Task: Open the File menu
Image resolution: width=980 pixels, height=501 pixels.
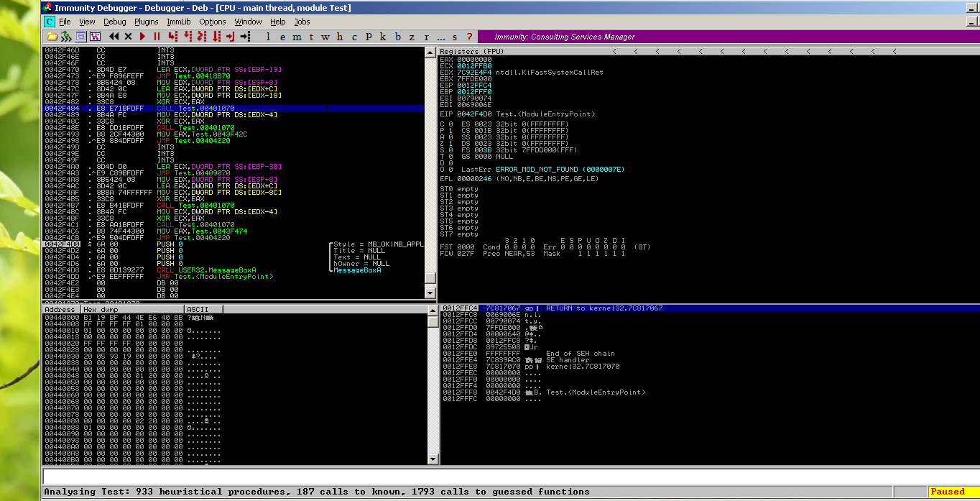Action: point(65,22)
